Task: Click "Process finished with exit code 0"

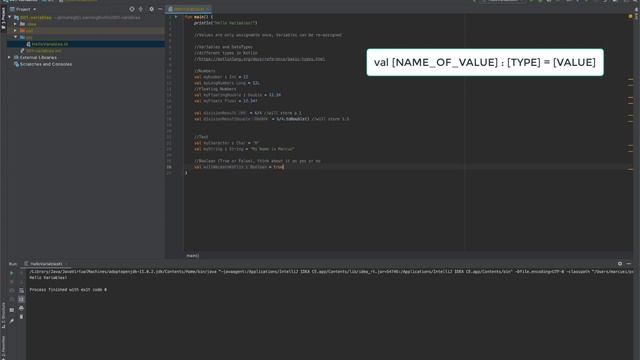Action: point(68,290)
